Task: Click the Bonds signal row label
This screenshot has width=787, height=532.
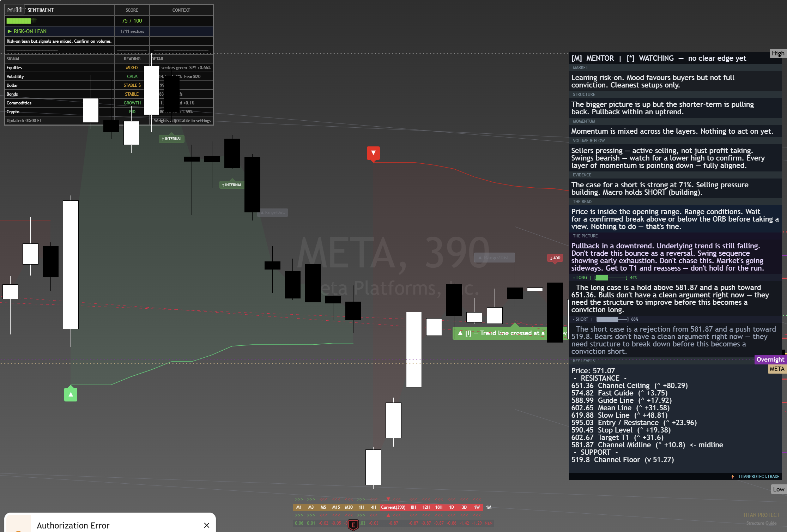Action: (12, 94)
